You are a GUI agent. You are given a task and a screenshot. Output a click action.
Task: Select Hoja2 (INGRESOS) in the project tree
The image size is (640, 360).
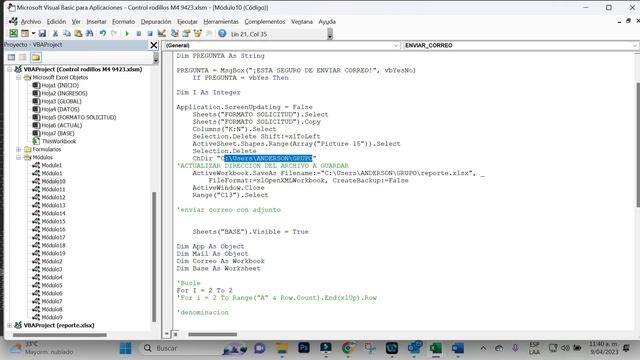click(x=64, y=93)
